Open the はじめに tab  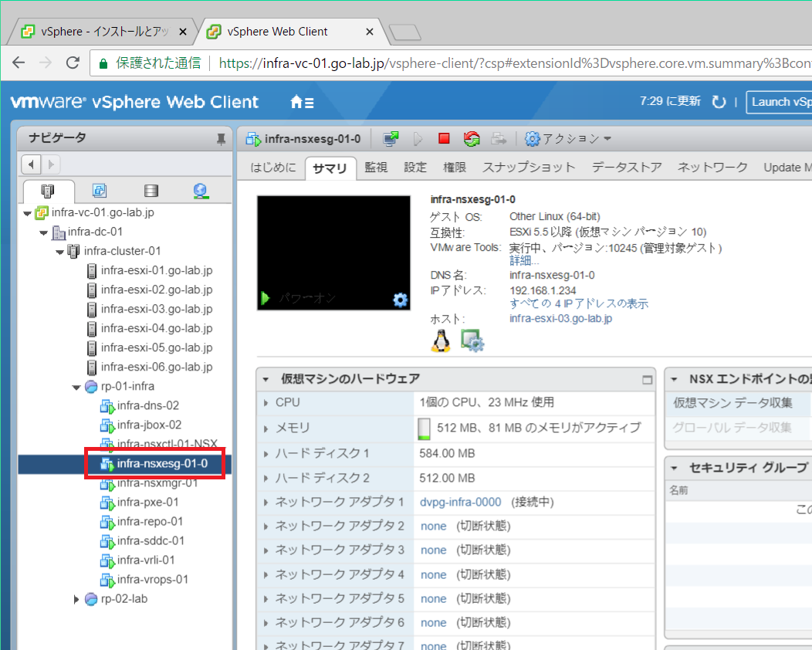[273, 168]
